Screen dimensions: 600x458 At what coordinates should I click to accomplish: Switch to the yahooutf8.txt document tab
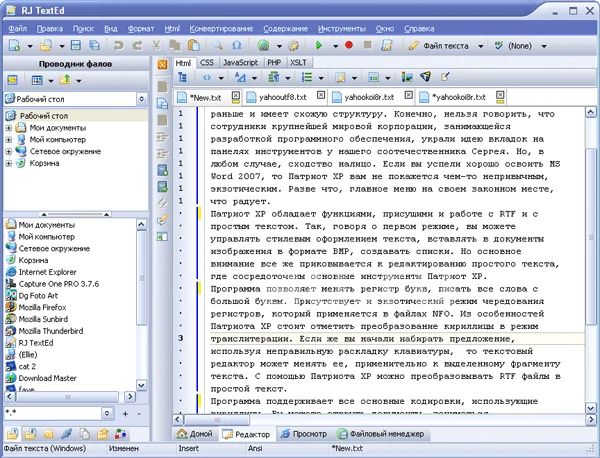(x=282, y=97)
